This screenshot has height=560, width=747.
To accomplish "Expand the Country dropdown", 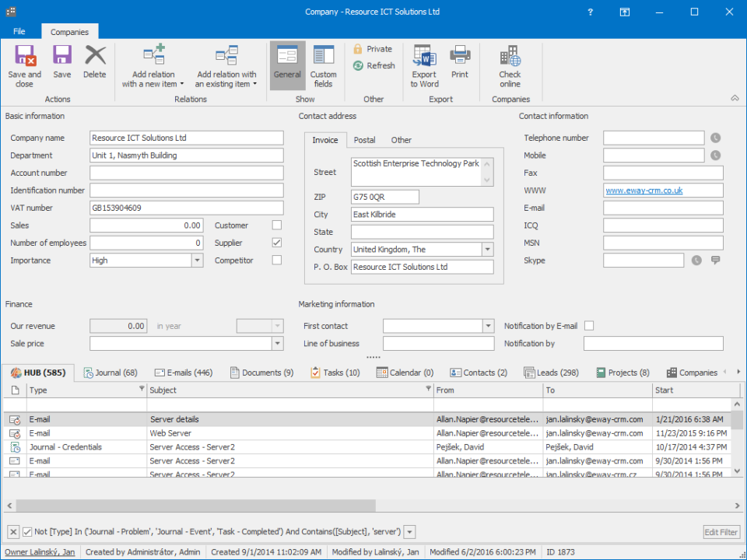I will pyautogui.click(x=489, y=249).
